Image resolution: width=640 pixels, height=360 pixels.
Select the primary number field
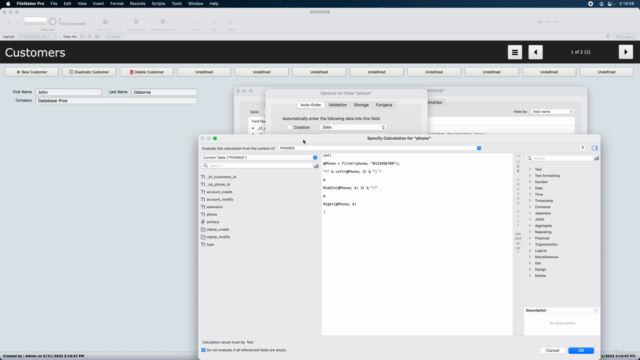(x=213, y=222)
